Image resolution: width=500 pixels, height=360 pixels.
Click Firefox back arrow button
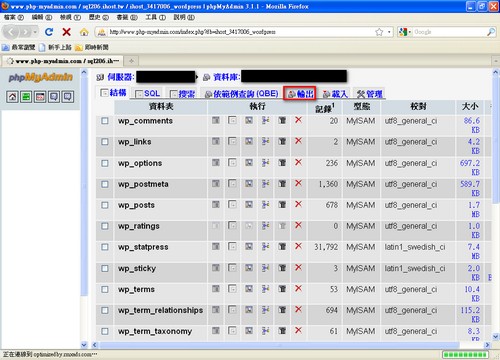coord(12,32)
